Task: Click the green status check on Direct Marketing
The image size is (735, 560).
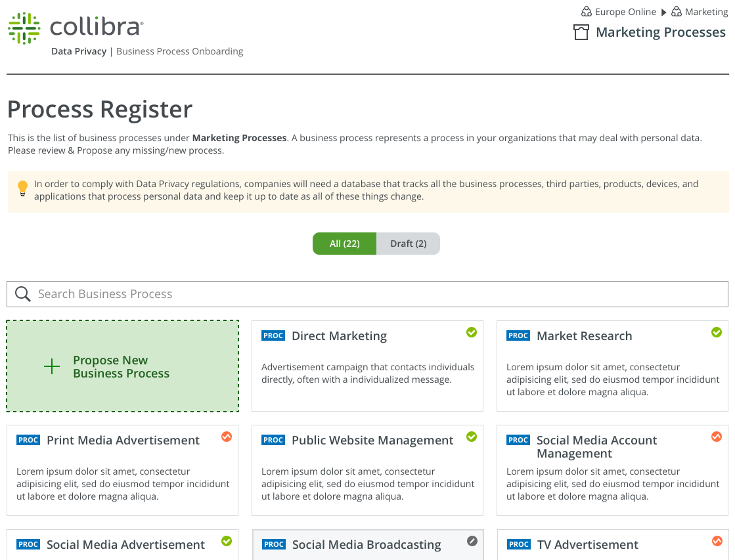Action: 471,332
